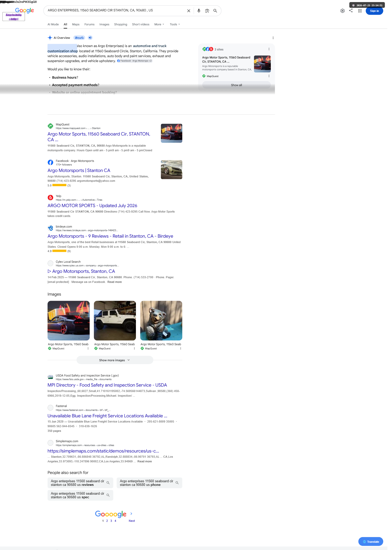Open options for bear statue image
The height and width of the screenshot is (550, 392).
point(180,349)
